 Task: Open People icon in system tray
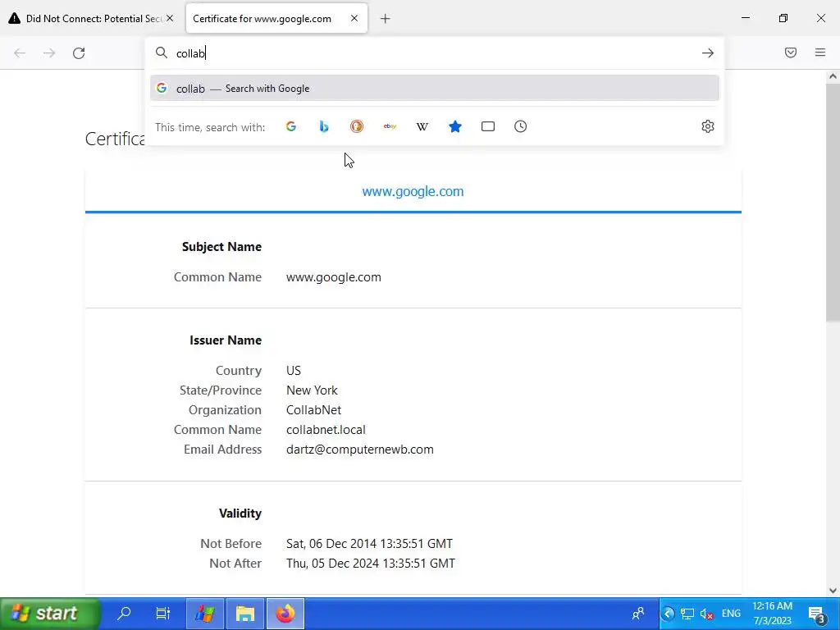click(x=638, y=614)
